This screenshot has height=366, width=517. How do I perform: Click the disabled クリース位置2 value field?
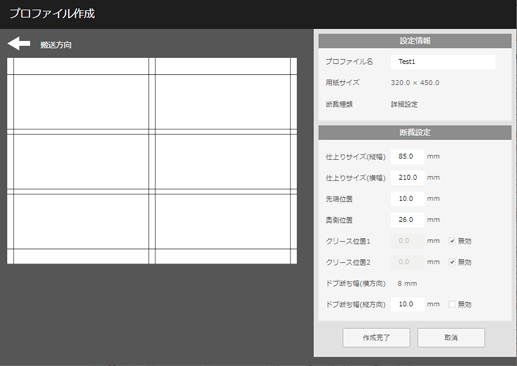pos(408,262)
